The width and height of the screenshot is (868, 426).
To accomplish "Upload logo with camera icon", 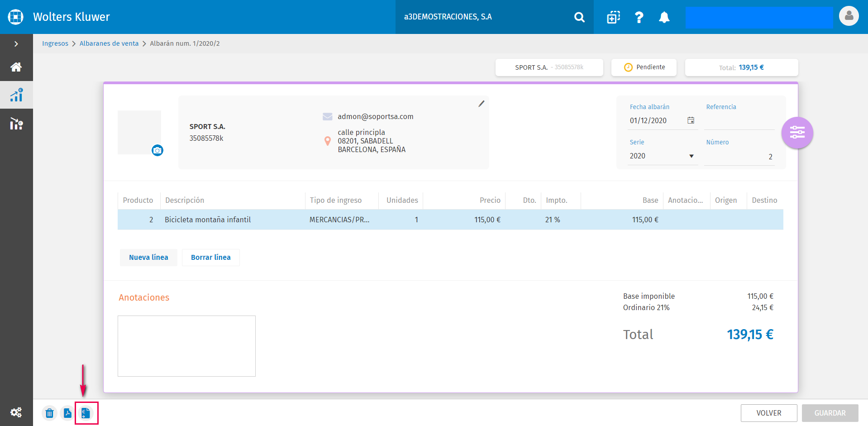I will point(157,150).
